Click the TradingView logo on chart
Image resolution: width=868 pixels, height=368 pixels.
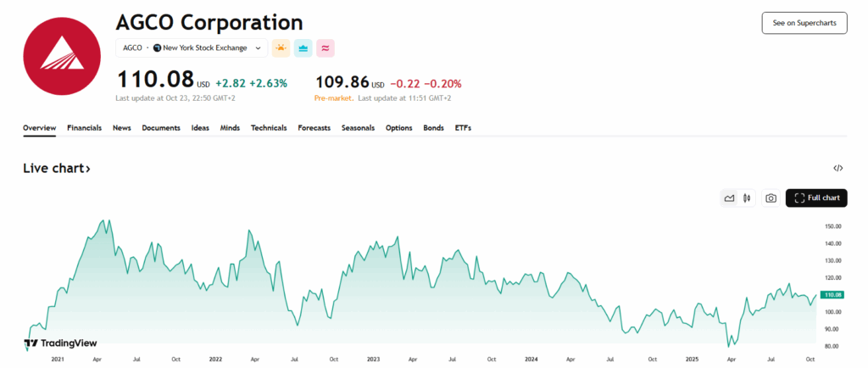(60, 343)
